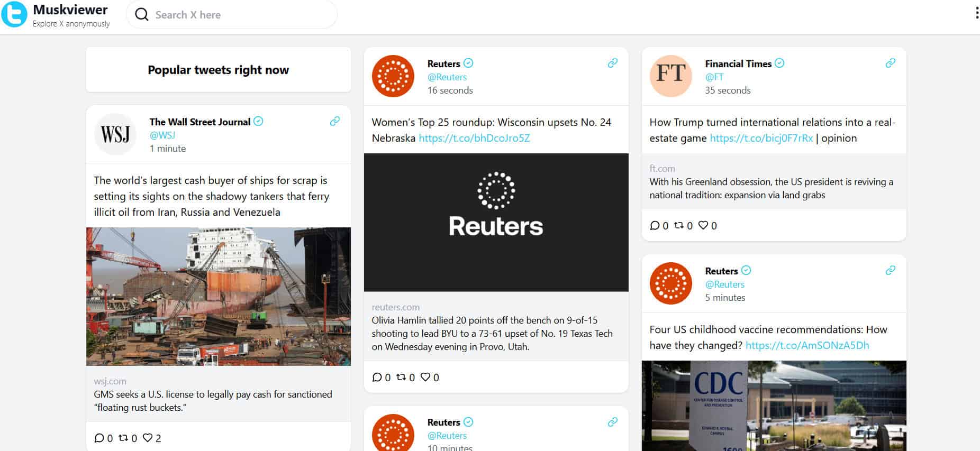Click retweet icon on Wisconsin upset tweet
980x451 pixels.
401,377
